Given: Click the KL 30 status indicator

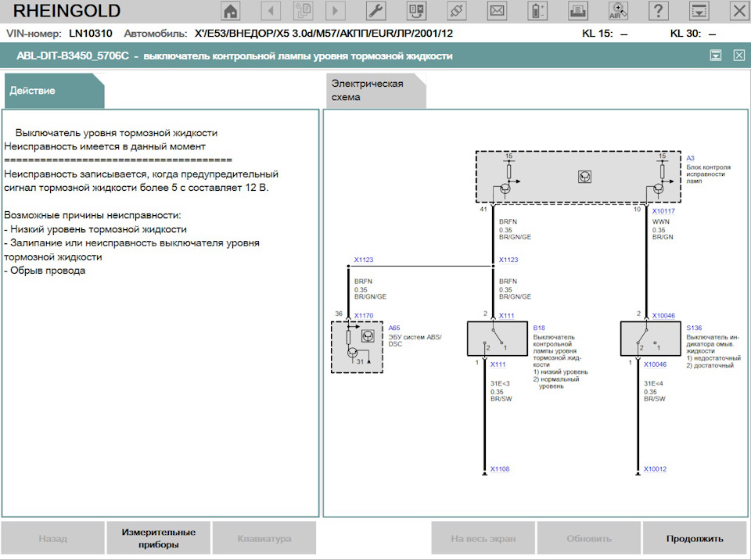Looking at the screenshot, I should (x=693, y=34).
